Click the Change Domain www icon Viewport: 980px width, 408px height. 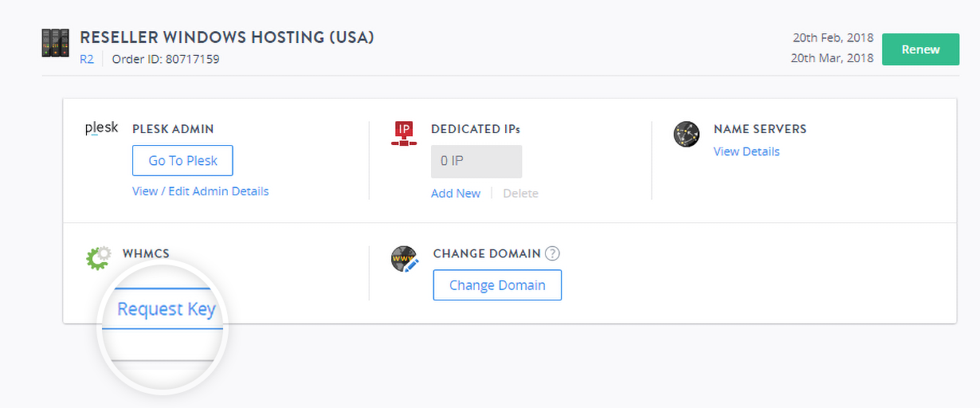405,260
